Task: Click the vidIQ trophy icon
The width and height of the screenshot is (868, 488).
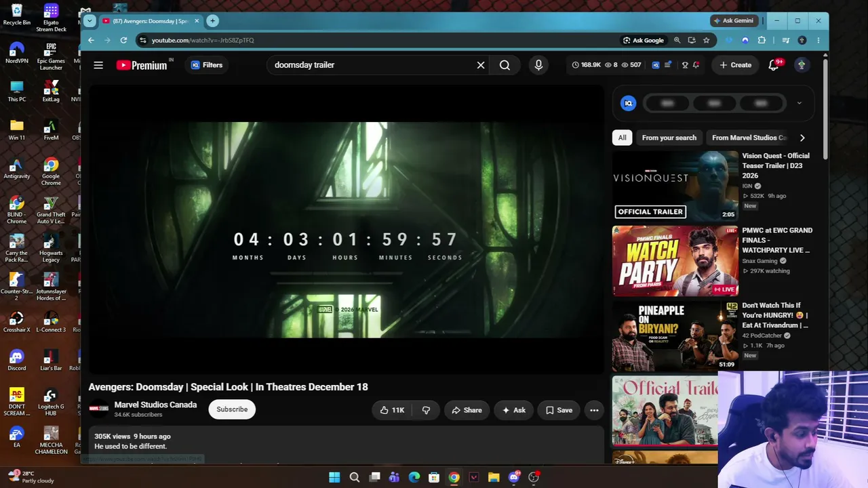Action: point(685,65)
